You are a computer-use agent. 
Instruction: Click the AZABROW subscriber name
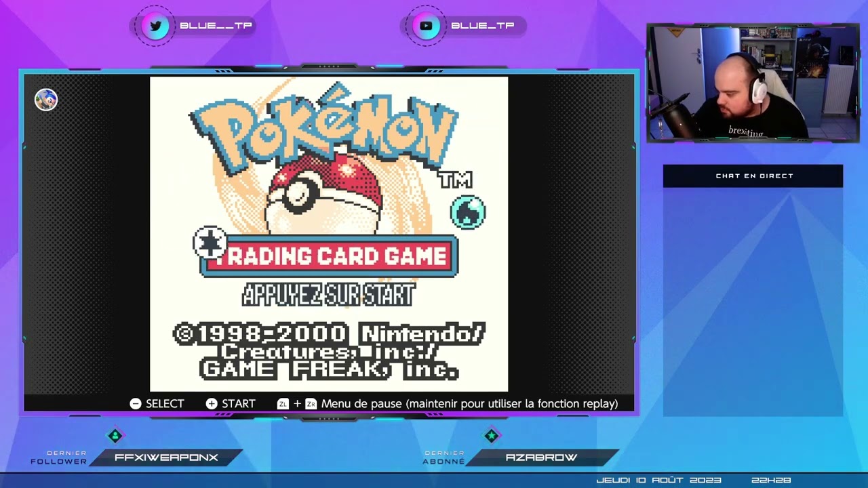pyautogui.click(x=541, y=457)
